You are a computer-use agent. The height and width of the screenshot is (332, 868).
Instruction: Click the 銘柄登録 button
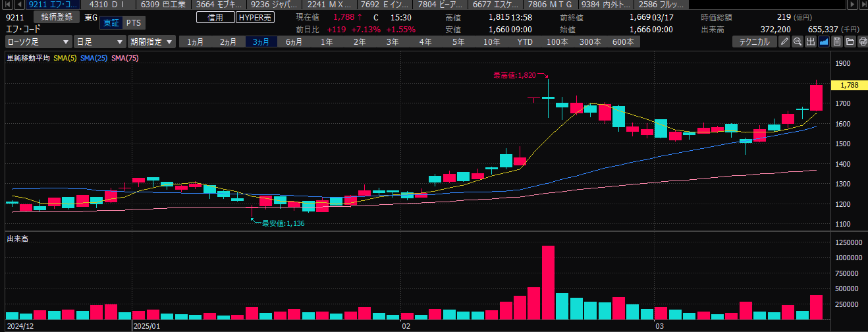(56, 17)
